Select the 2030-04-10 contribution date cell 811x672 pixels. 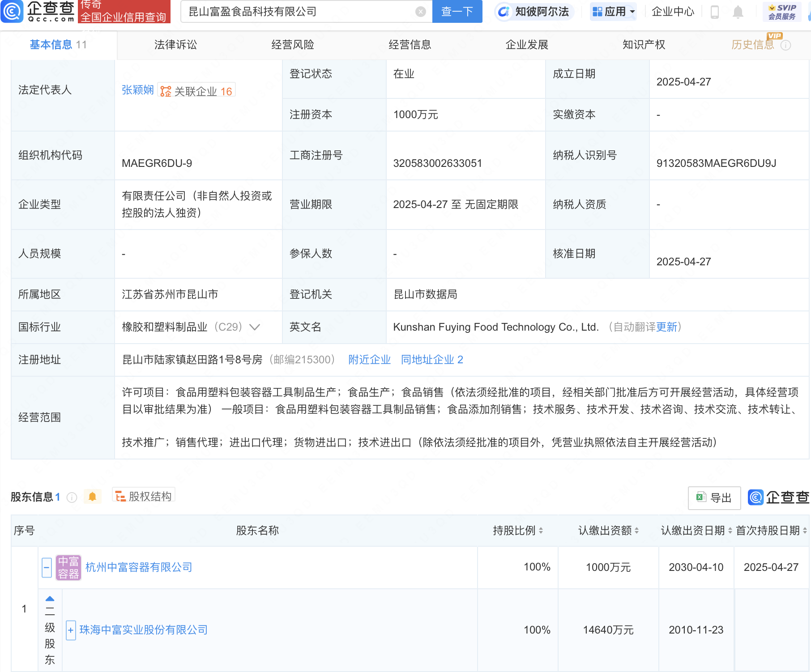[696, 567]
